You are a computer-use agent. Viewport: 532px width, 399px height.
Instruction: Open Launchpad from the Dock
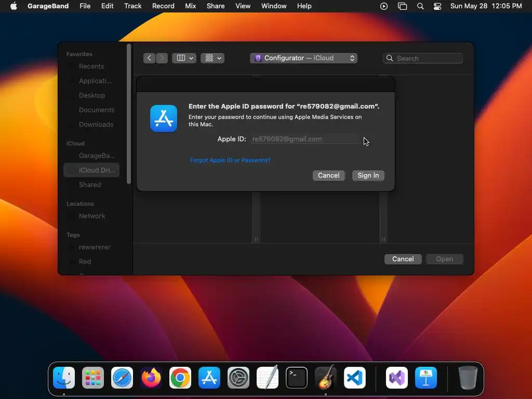(x=93, y=378)
